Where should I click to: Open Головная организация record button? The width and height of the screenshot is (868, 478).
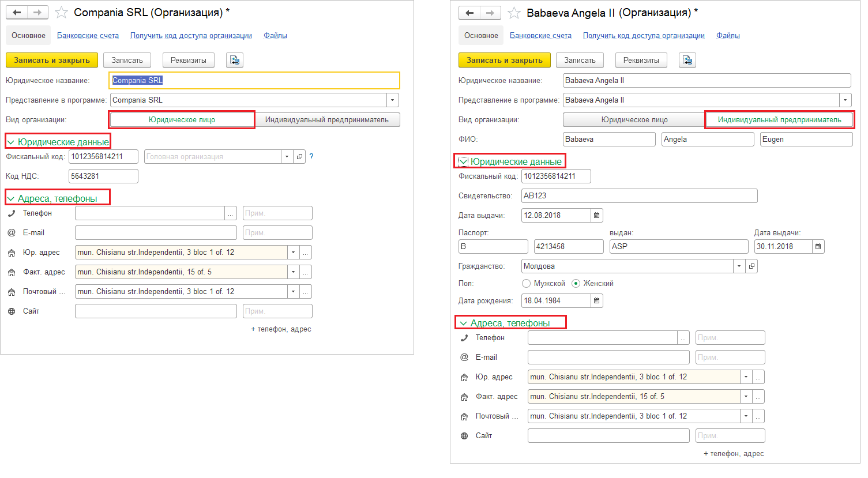click(x=299, y=157)
